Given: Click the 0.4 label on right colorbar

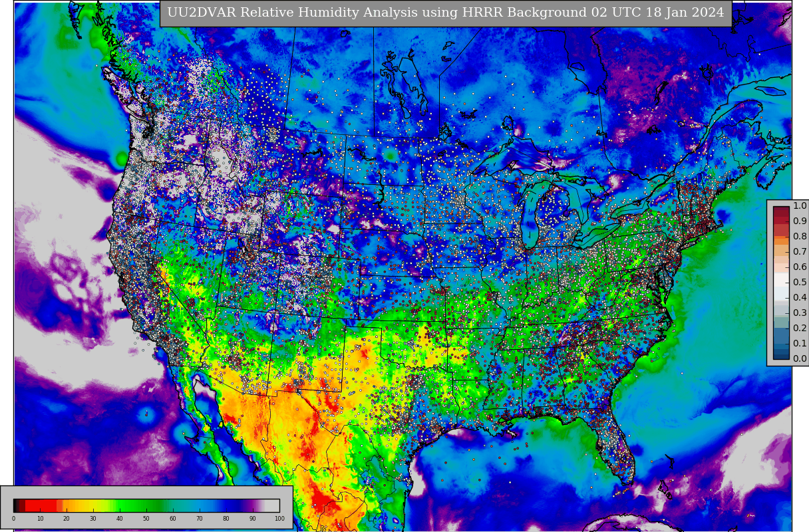Looking at the screenshot, I should click(x=800, y=297).
